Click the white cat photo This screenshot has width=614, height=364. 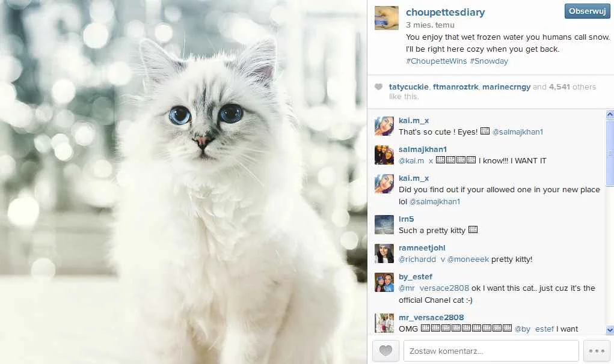tap(183, 182)
